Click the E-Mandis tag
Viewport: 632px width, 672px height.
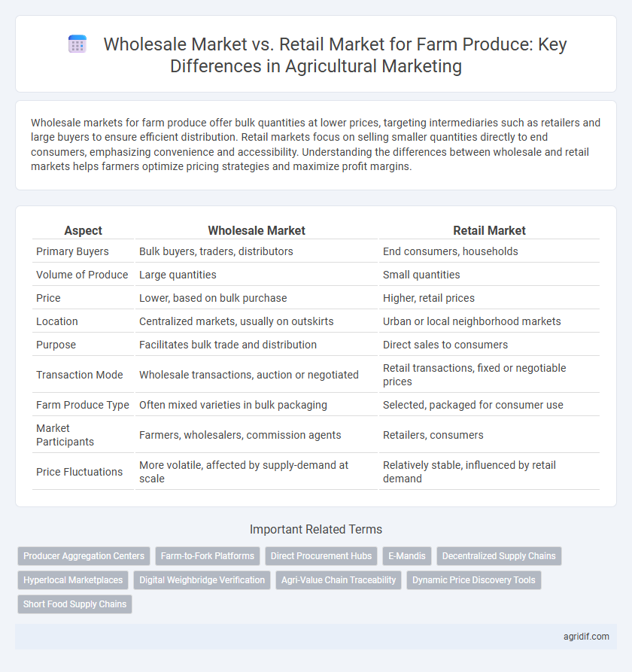(x=406, y=556)
